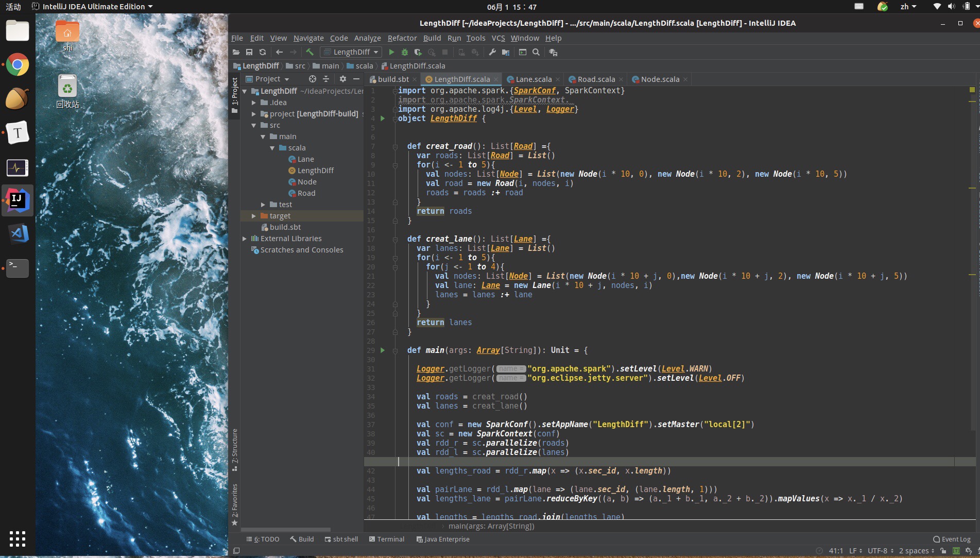Open Google Chrome from the Ubuntu dock

click(x=18, y=65)
